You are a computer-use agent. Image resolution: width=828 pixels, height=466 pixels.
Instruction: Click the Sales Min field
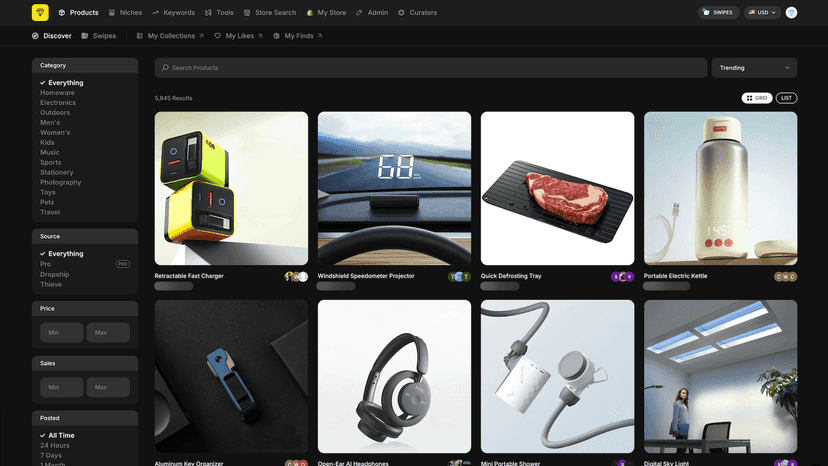point(61,387)
